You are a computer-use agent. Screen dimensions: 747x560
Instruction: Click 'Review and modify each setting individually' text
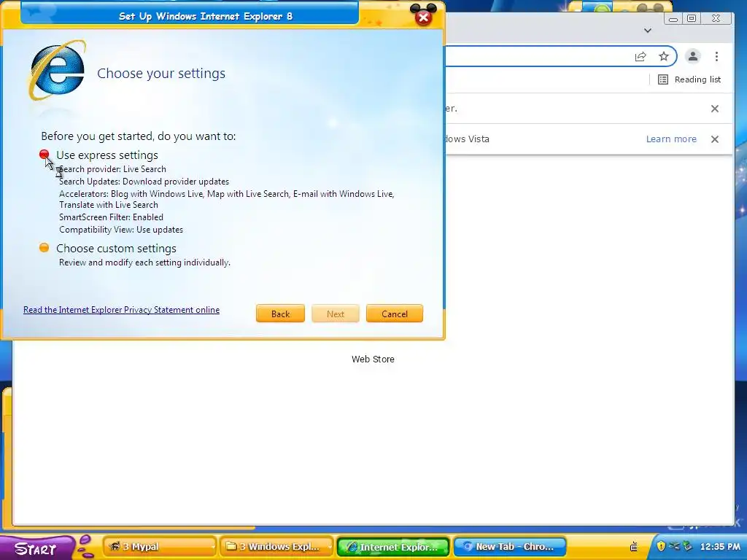144,262
